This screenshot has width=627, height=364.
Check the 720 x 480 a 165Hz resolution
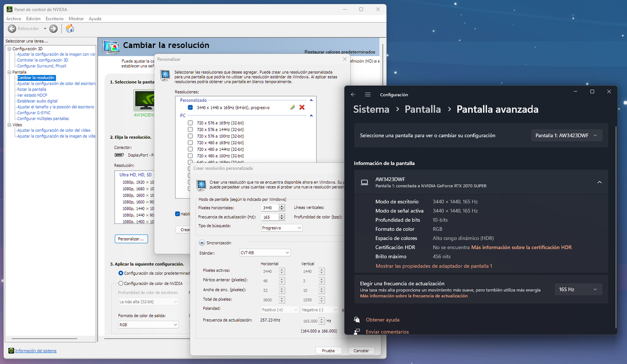tap(190, 143)
